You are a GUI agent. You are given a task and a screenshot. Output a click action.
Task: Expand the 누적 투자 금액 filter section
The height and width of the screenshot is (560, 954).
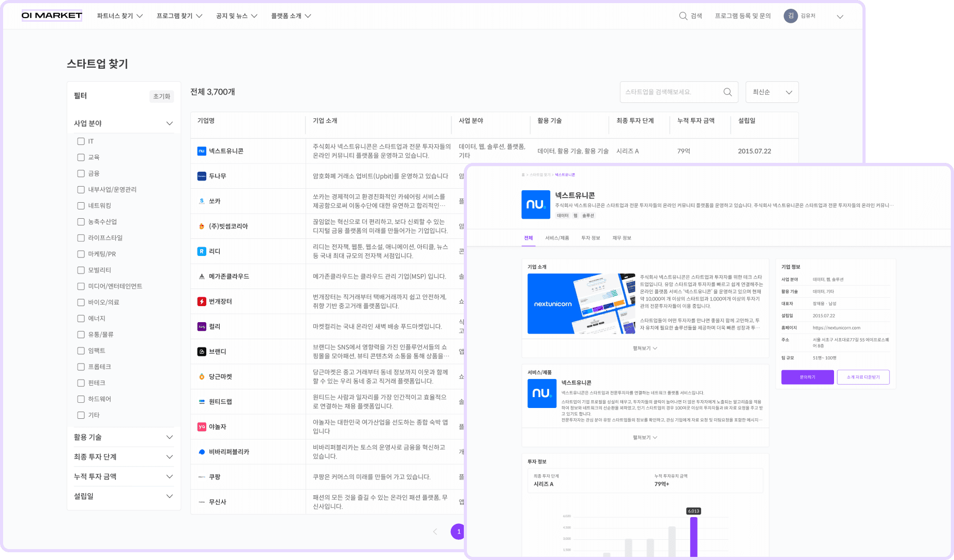click(x=124, y=476)
